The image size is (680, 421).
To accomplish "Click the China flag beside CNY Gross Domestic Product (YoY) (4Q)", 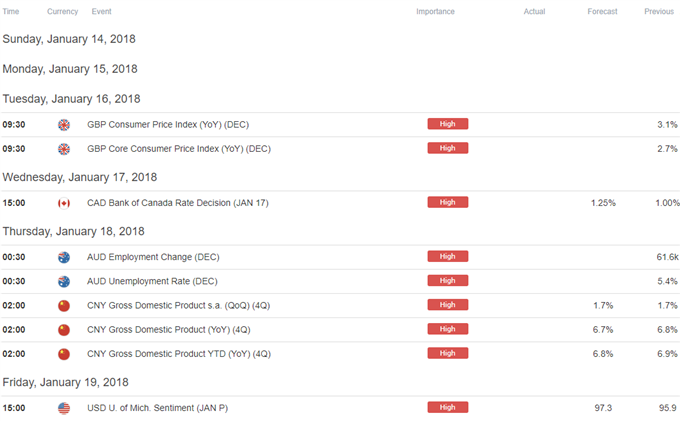I will point(64,330).
